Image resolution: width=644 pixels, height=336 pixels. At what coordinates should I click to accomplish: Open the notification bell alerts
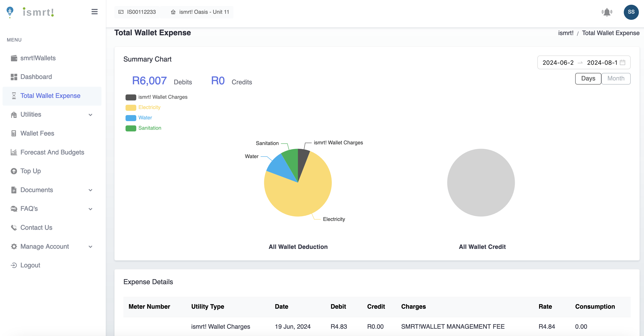tap(607, 12)
